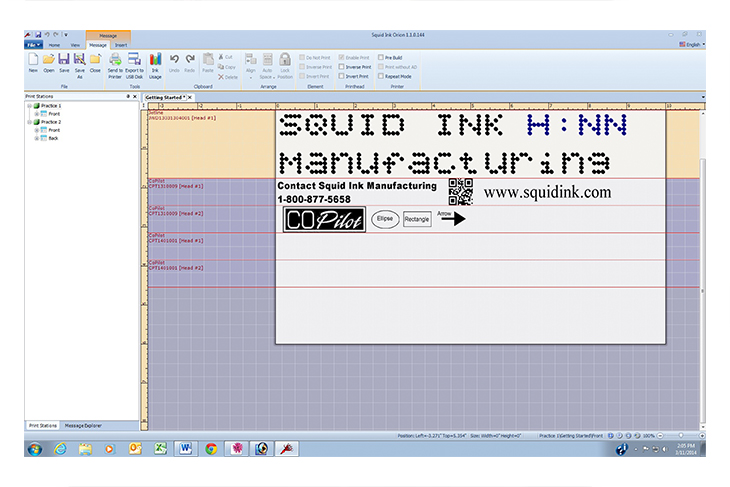Open a file with the Open icon
The height and width of the screenshot is (487, 730).
pos(48,61)
